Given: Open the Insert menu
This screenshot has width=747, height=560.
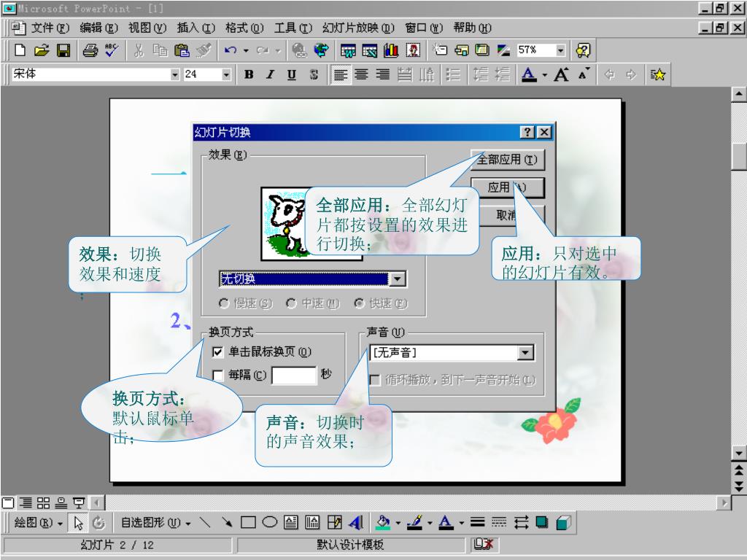Looking at the screenshot, I should (x=196, y=28).
